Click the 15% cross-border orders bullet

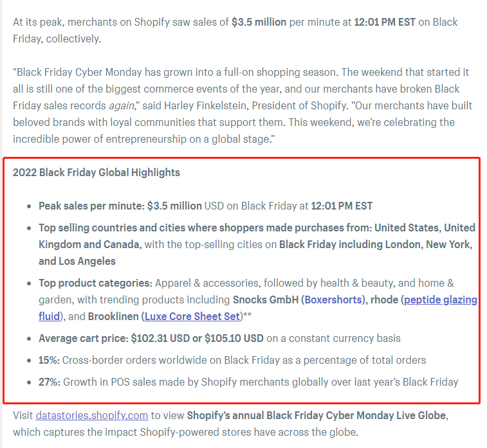pos(232,360)
